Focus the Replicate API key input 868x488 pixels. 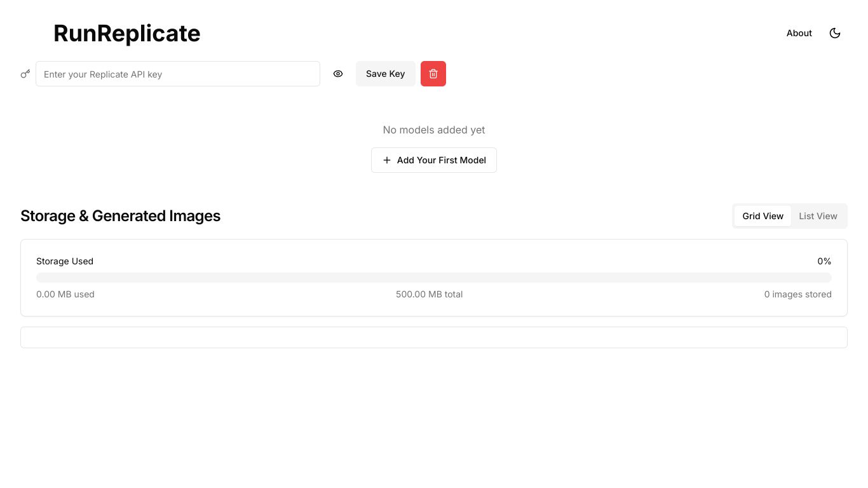[178, 74]
